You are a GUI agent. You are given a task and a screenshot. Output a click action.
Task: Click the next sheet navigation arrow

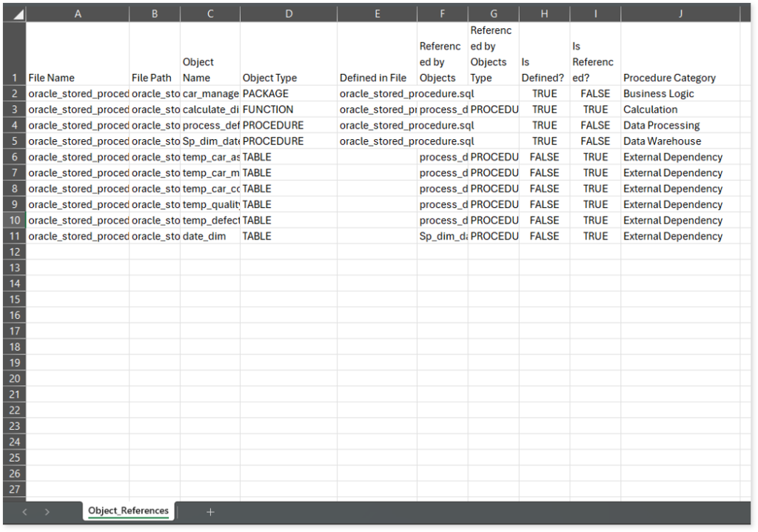(47, 511)
